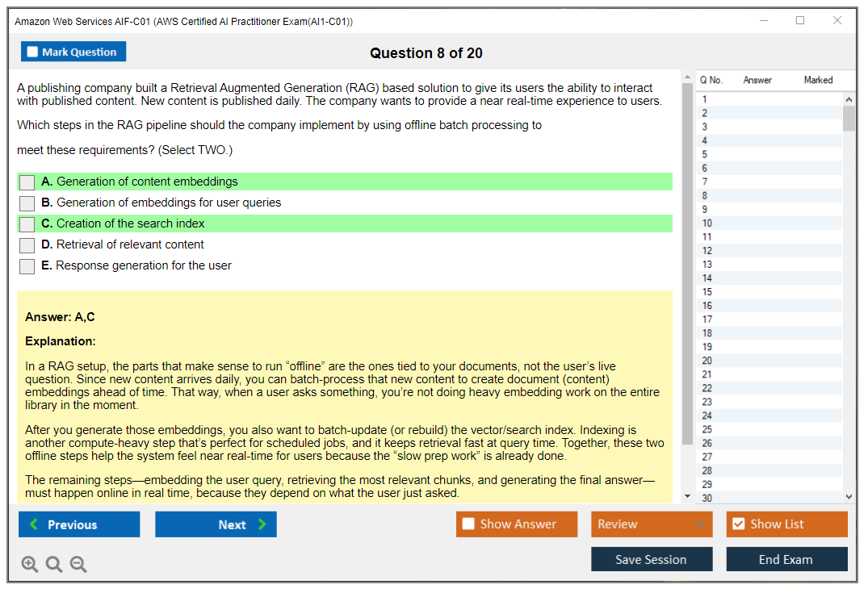Screen dimensions: 868x593
Task: Click the Previous button
Action: tap(78, 524)
